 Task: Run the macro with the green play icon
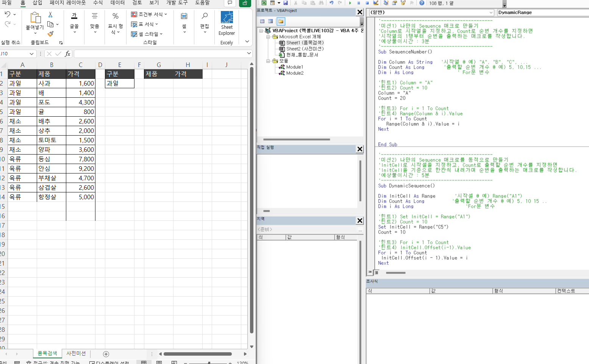(350, 3)
